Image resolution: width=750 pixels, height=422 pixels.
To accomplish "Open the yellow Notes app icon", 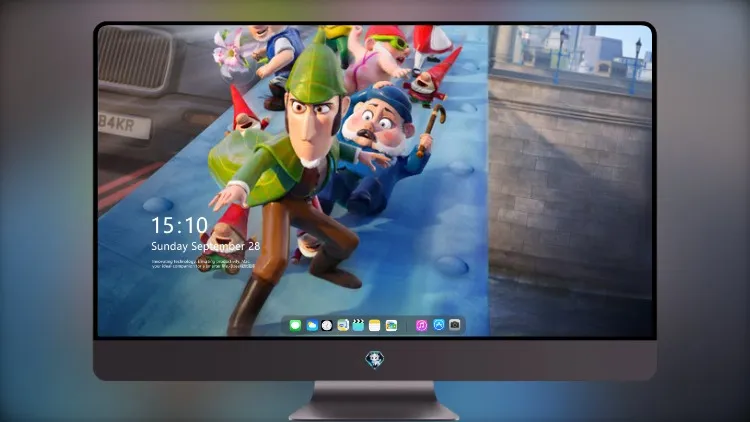I will tap(375, 326).
